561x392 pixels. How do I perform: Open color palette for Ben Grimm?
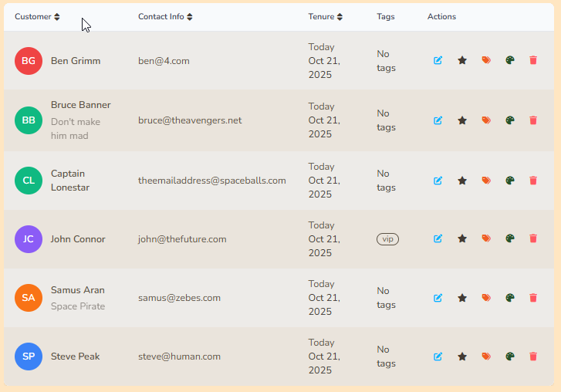pos(510,60)
